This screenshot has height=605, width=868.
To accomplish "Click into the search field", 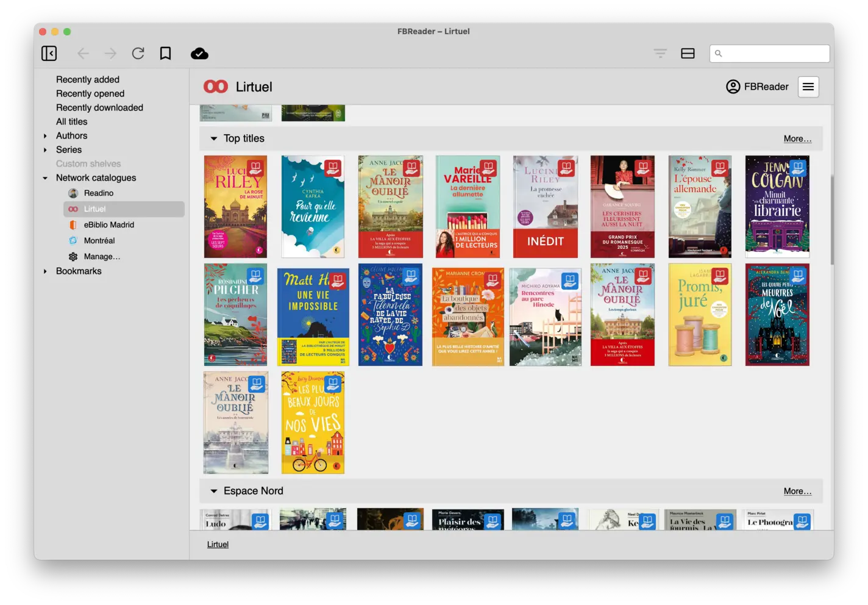I will (770, 54).
